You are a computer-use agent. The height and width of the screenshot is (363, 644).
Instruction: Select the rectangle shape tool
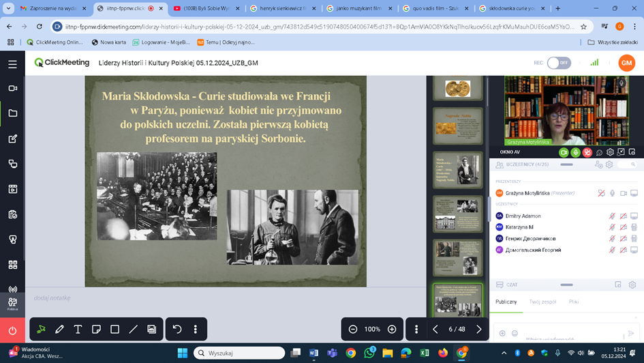pyautogui.click(x=114, y=330)
